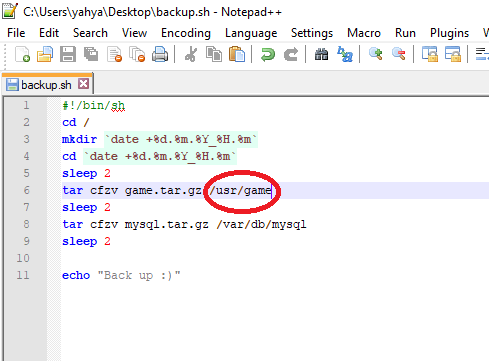Click the 'echo' command on line 11
Image resolution: width=489 pixels, height=361 pixels.
click(x=76, y=275)
